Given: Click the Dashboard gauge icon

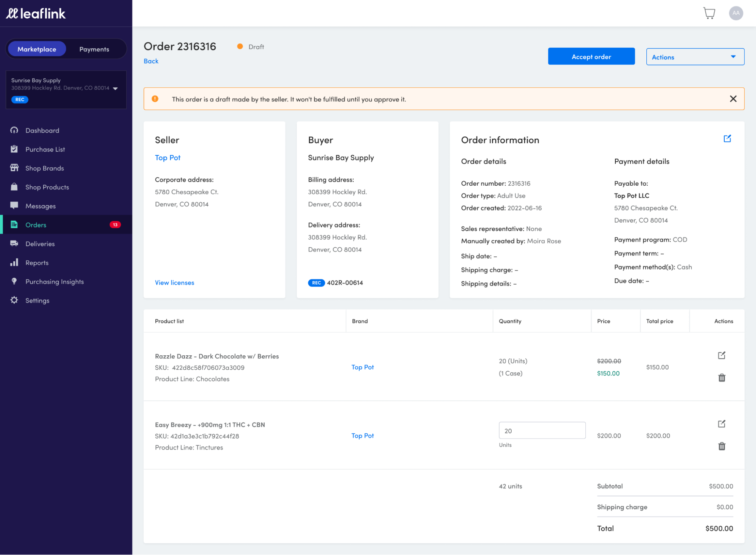Looking at the screenshot, I should [x=14, y=130].
